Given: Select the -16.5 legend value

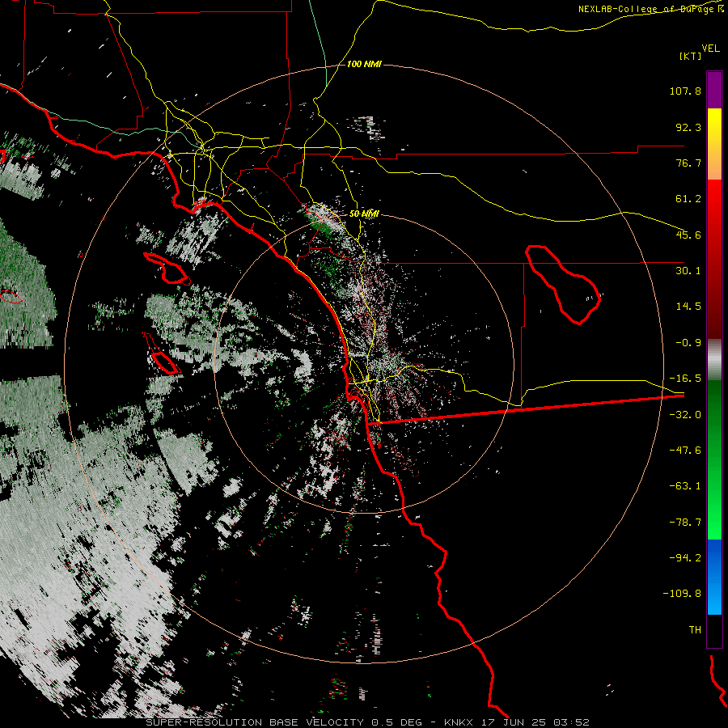Looking at the screenshot, I should 685,379.
